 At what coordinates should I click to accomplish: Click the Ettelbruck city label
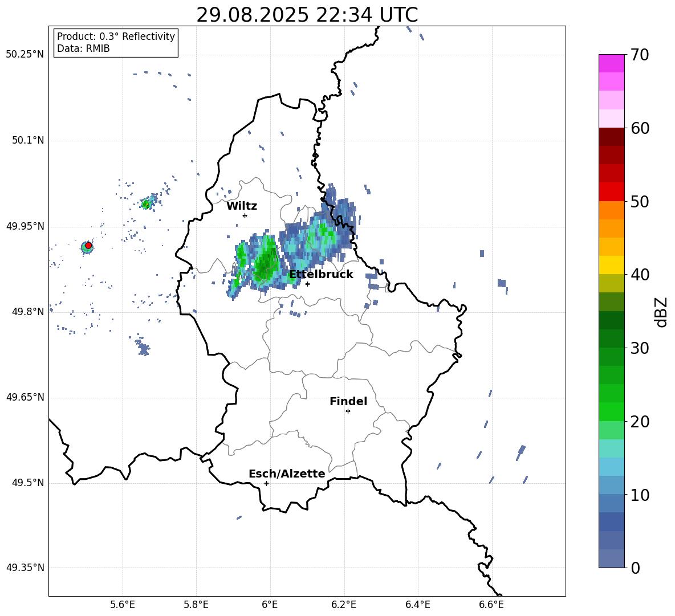321,275
